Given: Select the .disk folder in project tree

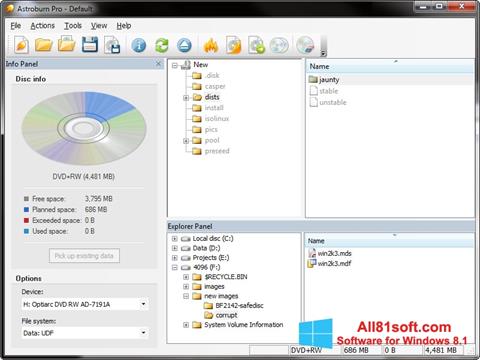Looking at the screenshot, I should 212,75.
